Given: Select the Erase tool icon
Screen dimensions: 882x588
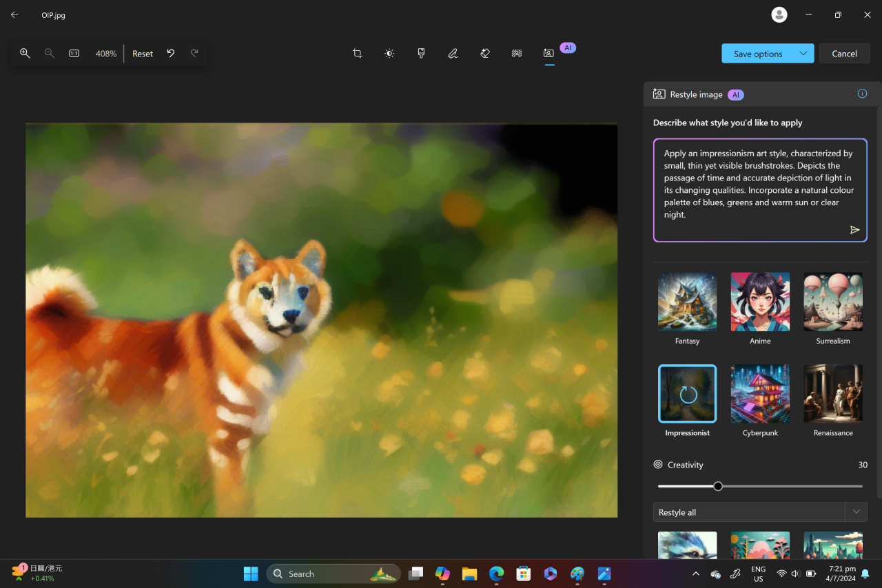Looking at the screenshot, I should (x=484, y=54).
